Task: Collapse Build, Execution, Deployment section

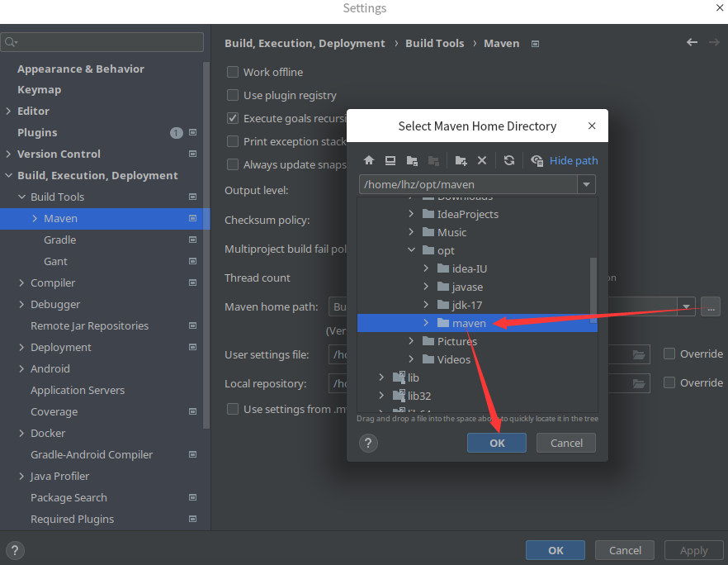Action: tap(8, 175)
